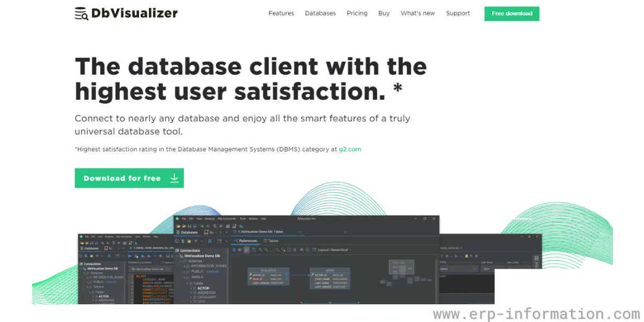644x322 pixels.
Task: Select CATEGORY table in center window tree
Action: tap(206, 297)
